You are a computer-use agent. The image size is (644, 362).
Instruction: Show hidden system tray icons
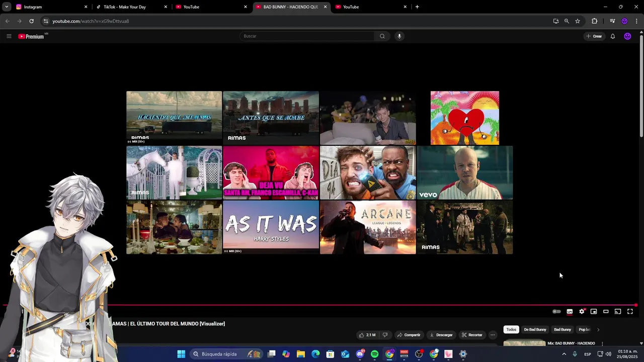pyautogui.click(x=563, y=354)
